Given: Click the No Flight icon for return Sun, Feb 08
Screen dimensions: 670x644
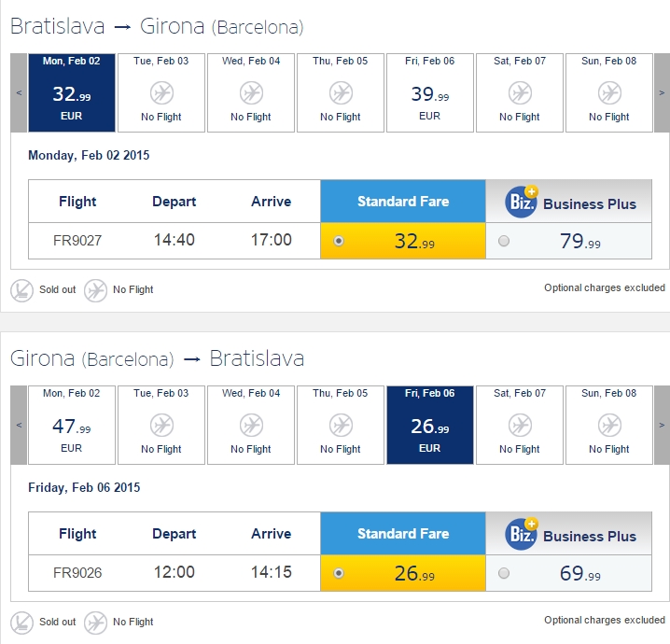Looking at the screenshot, I should (609, 425).
